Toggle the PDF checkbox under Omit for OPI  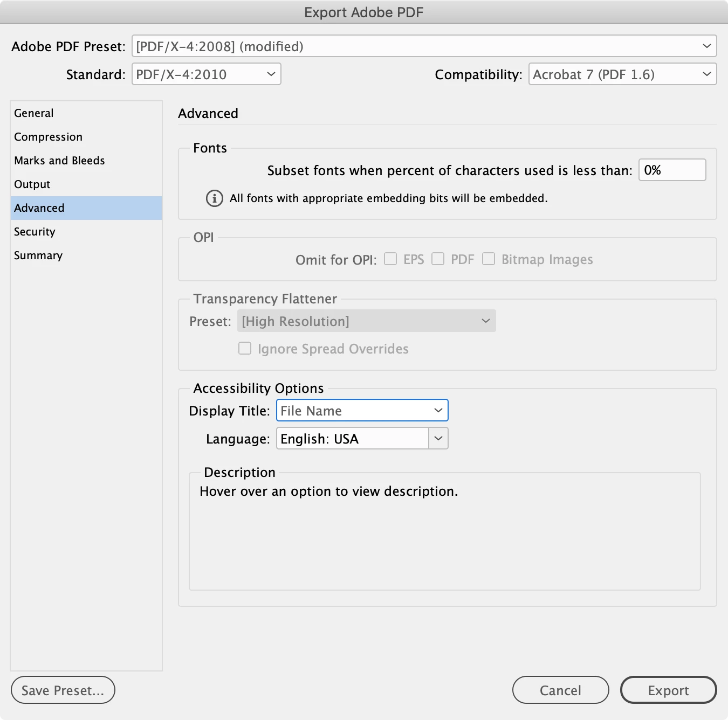click(438, 259)
